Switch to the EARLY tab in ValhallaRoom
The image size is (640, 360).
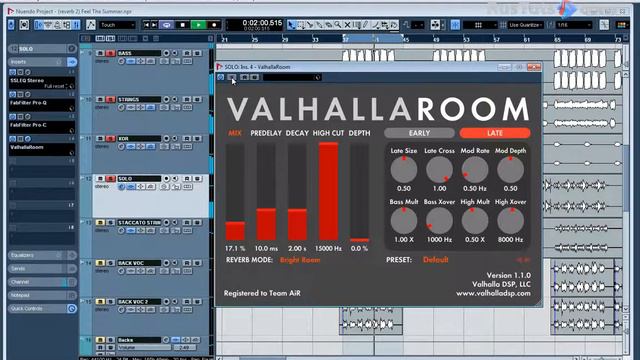[419, 133]
